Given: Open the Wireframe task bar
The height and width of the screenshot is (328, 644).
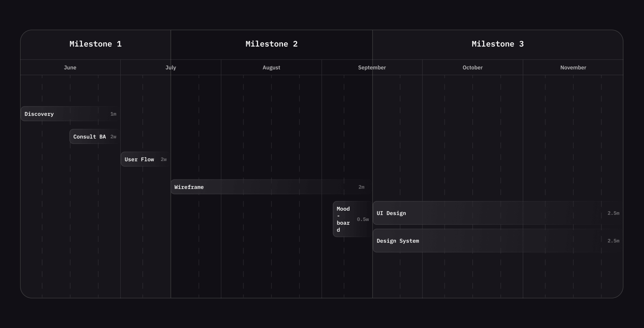Looking at the screenshot, I should tap(271, 187).
